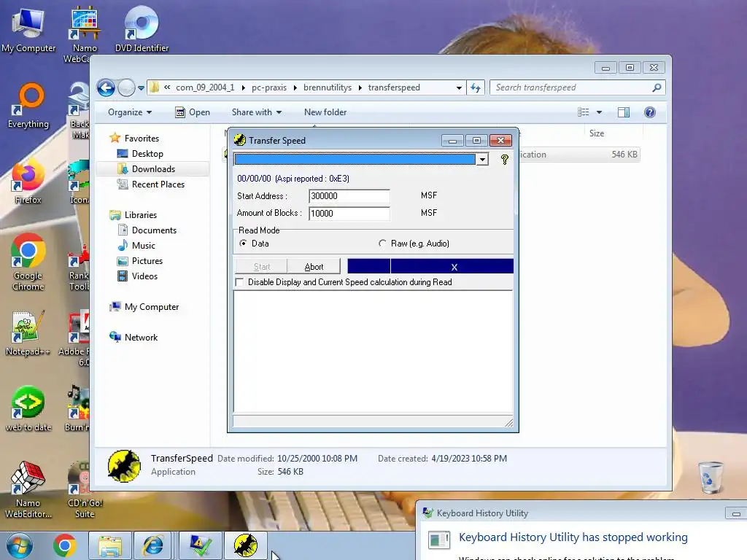Click the Keyboard History Utility taskbar button
This screenshot has width=747, height=560.
(x=201, y=545)
